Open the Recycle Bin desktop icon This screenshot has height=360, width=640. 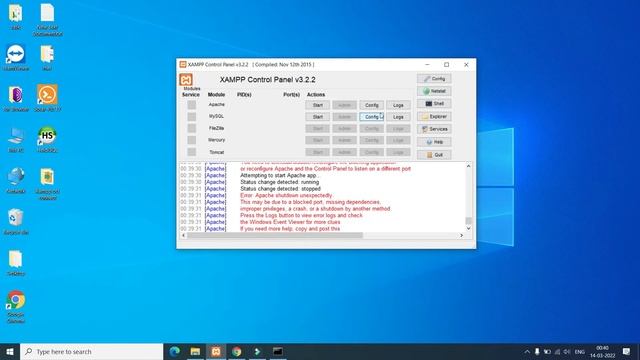tap(16, 221)
